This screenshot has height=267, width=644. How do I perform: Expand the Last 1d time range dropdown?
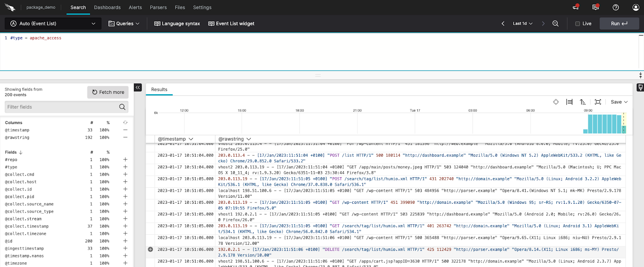click(x=522, y=24)
